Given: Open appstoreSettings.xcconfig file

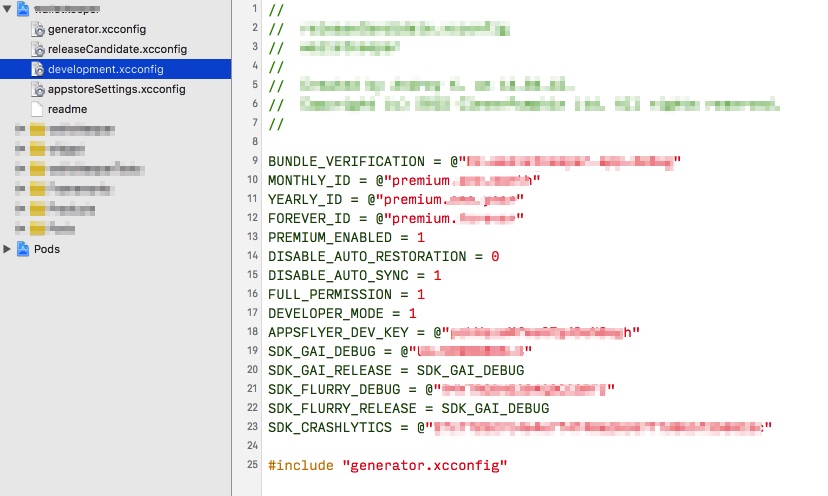Looking at the screenshot, I should (x=117, y=89).
